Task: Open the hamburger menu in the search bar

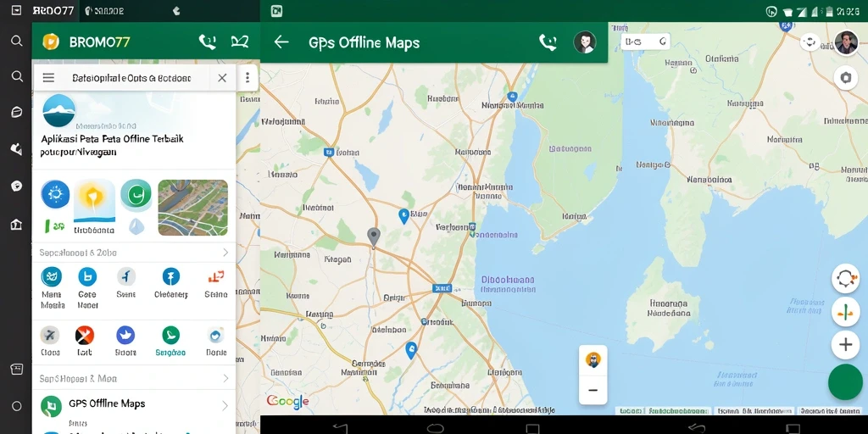Action: tap(48, 78)
